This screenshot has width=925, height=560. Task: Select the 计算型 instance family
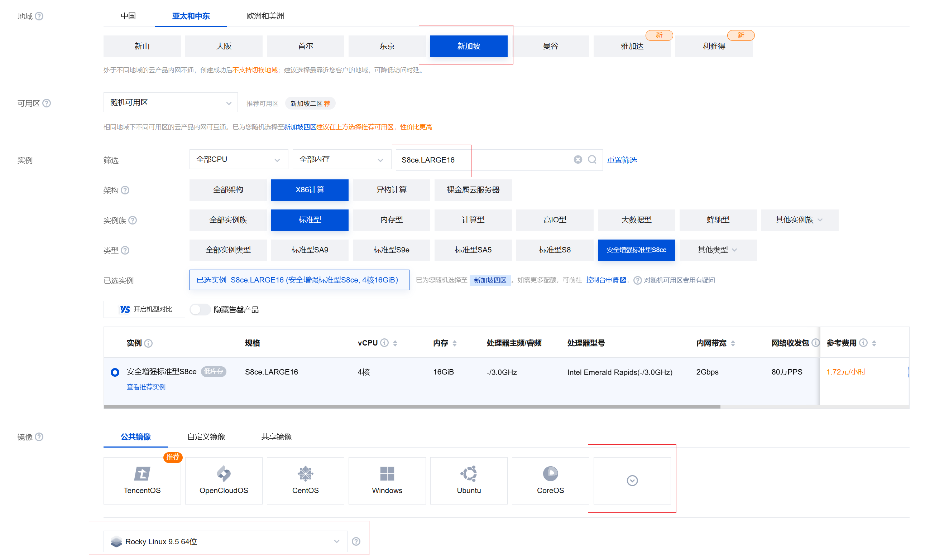pos(473,220)
